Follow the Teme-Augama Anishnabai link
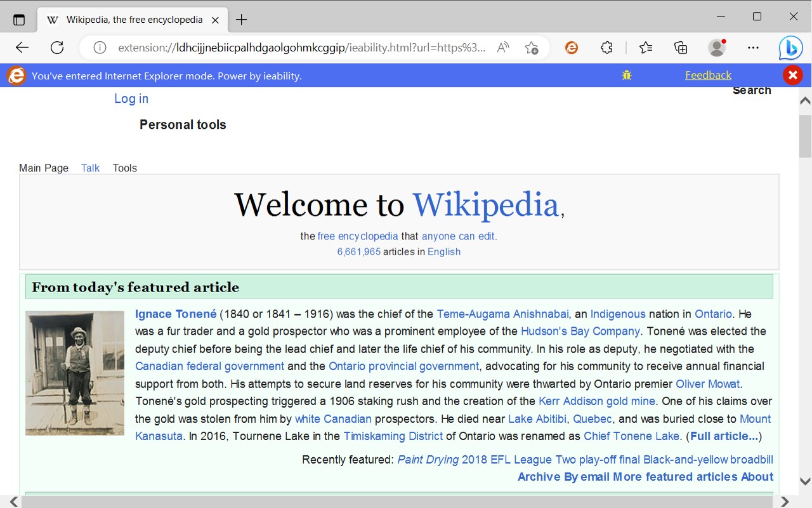The height and width of the screenshot is (508, 812). [502, 314]
